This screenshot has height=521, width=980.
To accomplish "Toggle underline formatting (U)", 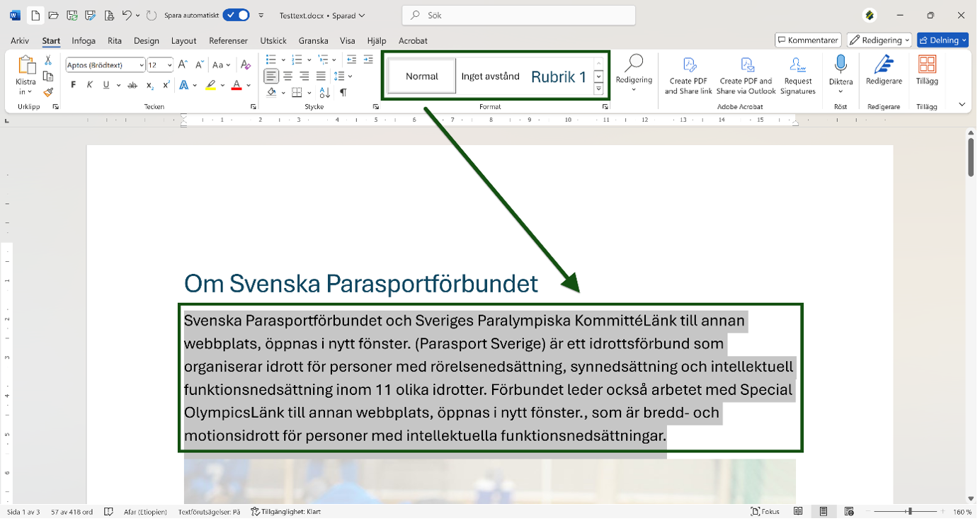I will pos(106,85).
